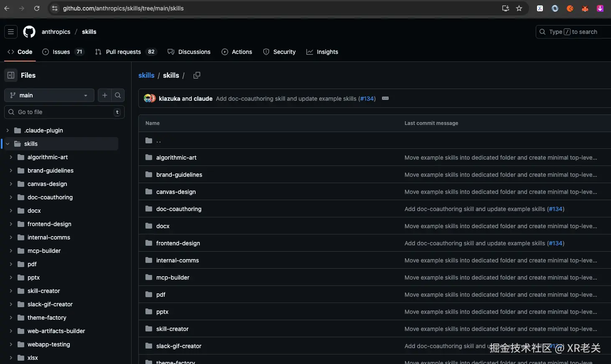Expand mcp-builder chevron in sidebar tree

pos(11,251)
